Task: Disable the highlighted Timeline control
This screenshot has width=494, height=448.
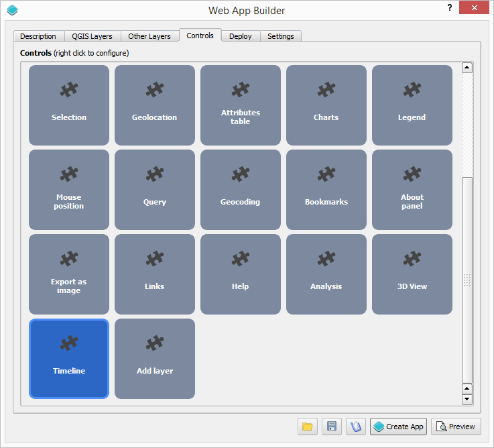Action: click(69, 359)
